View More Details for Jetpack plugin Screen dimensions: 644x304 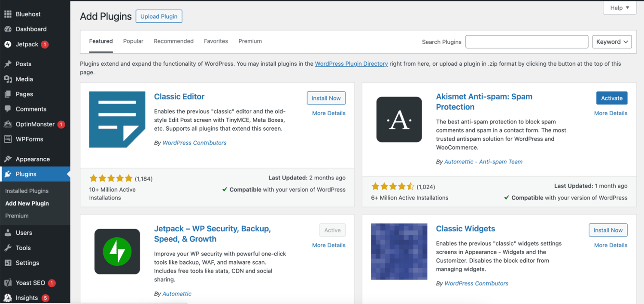point(329,245)
